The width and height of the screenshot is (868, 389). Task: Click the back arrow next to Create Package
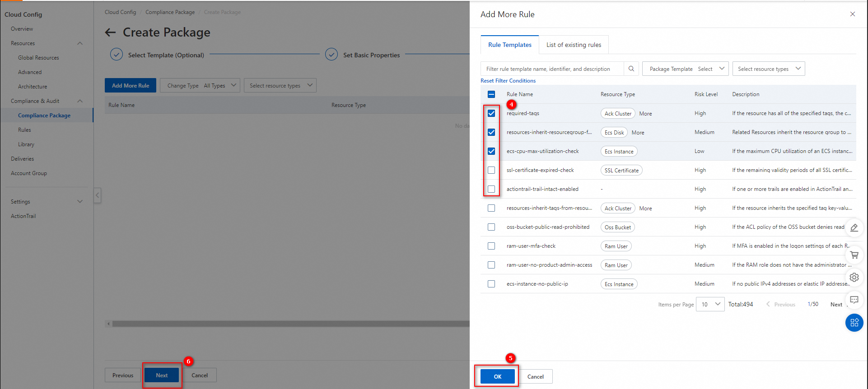[110, 32]
